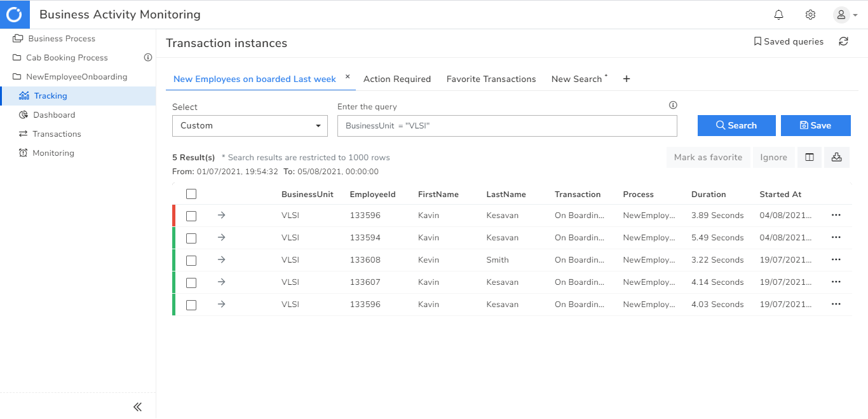
Task: Open the more options menu for first row
Action: click(836, 216)
